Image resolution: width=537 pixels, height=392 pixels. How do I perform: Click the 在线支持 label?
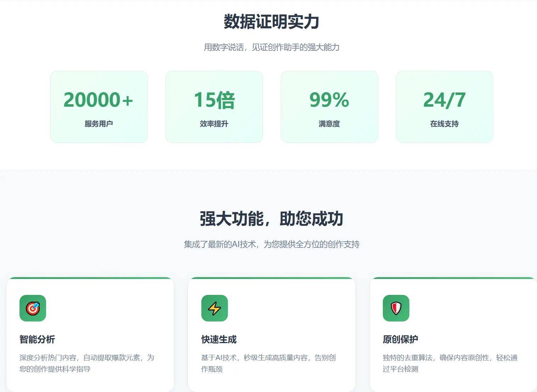[x=444, y=124]
